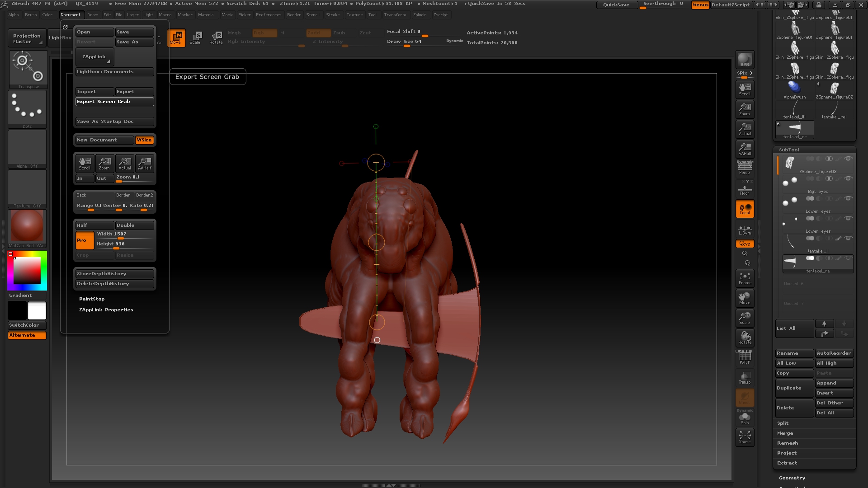868x488 pixels.
Task: Click the New Document button
Action: click(x=104, y=140)
